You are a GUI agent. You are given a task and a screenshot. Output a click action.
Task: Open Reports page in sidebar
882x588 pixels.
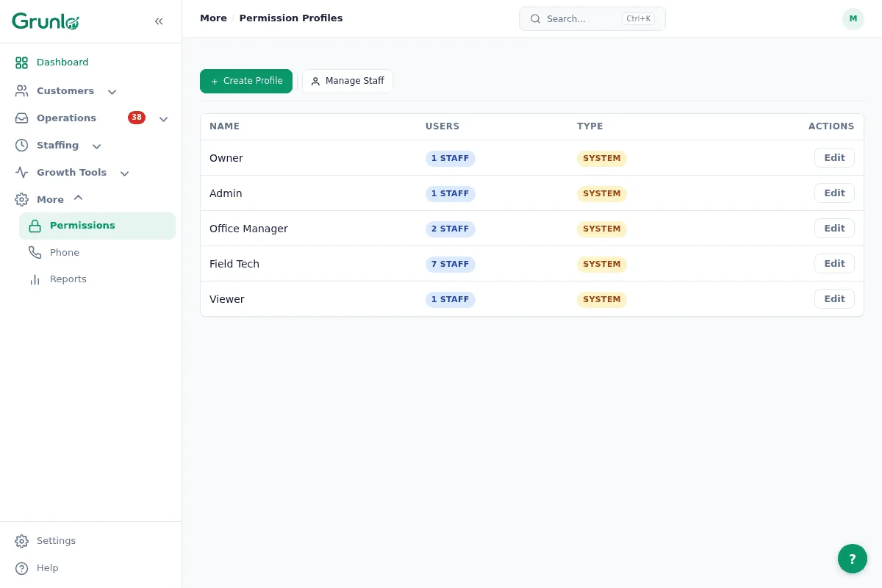97,279
